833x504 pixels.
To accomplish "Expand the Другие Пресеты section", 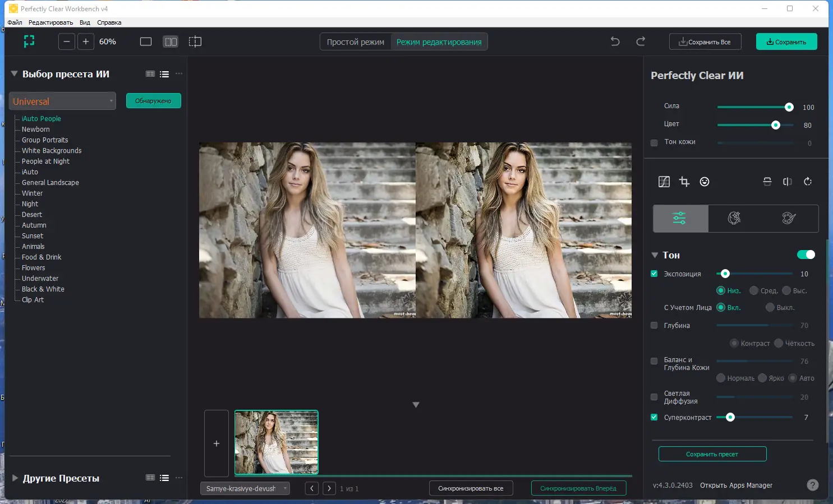I will click(x=15, y=478).
